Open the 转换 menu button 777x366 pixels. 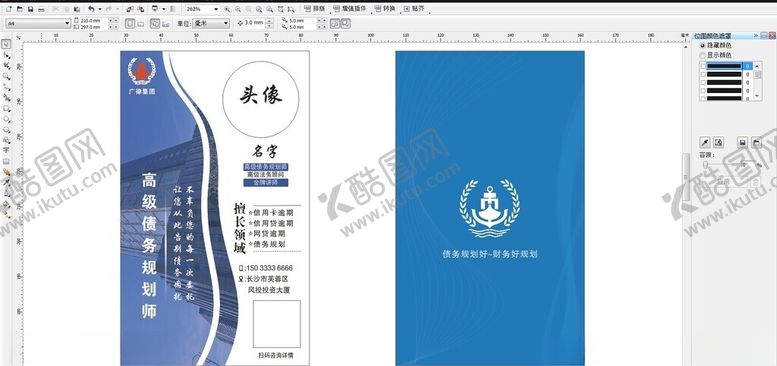pos(385,9)
